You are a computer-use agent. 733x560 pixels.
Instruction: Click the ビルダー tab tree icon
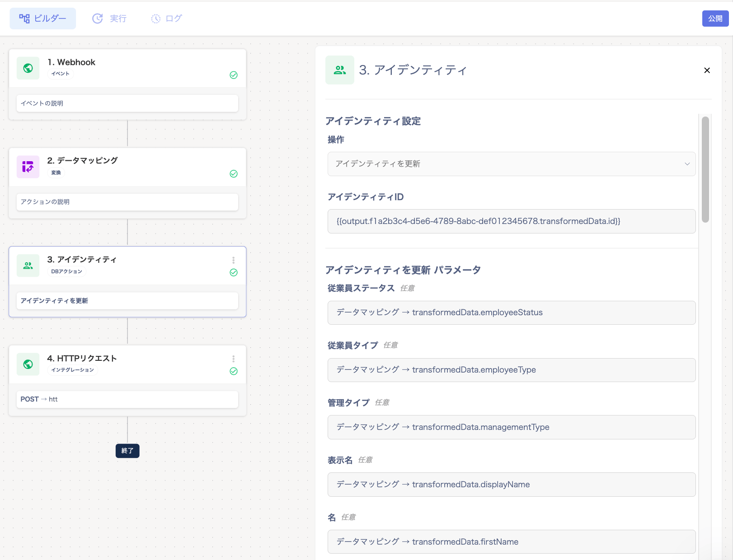(x=24, y=19)
